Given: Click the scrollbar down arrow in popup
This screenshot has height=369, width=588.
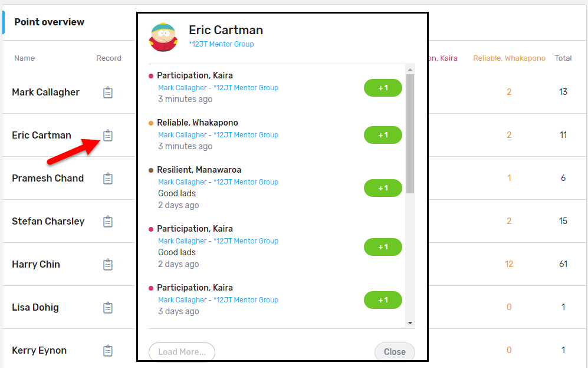Looking at the screenshot, I should (x=410, y=323).
